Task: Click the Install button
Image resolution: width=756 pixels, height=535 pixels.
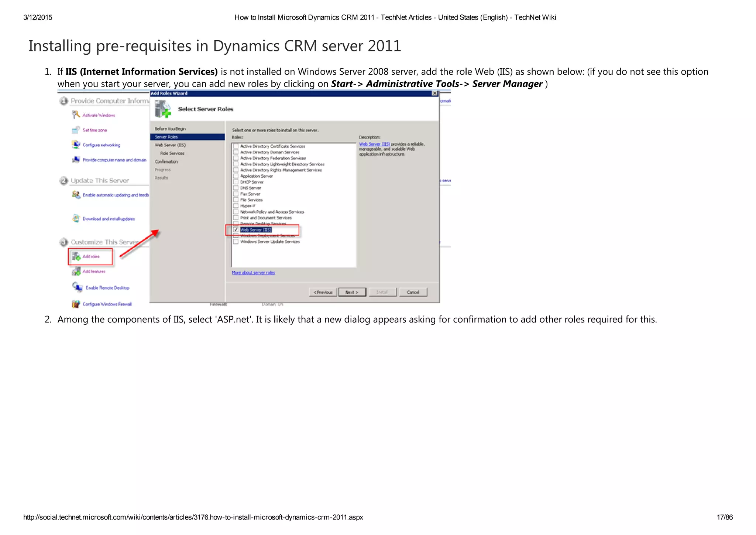Action: [383, 292]
